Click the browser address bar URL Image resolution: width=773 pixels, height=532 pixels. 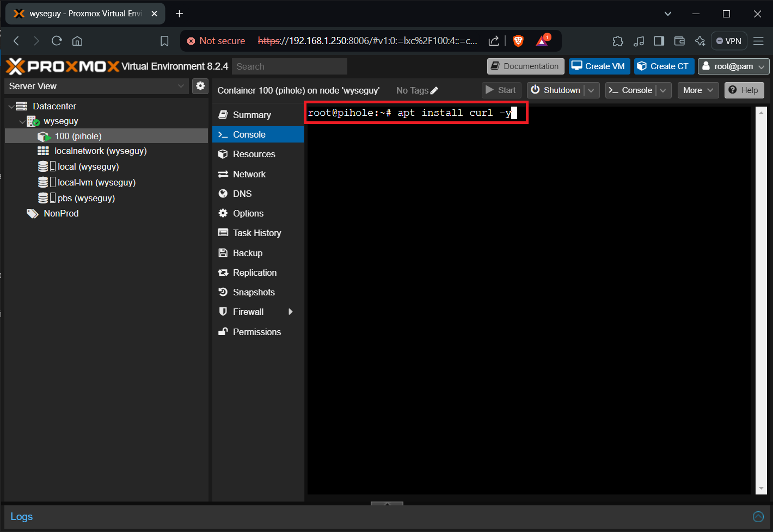(x=367, y=41)
